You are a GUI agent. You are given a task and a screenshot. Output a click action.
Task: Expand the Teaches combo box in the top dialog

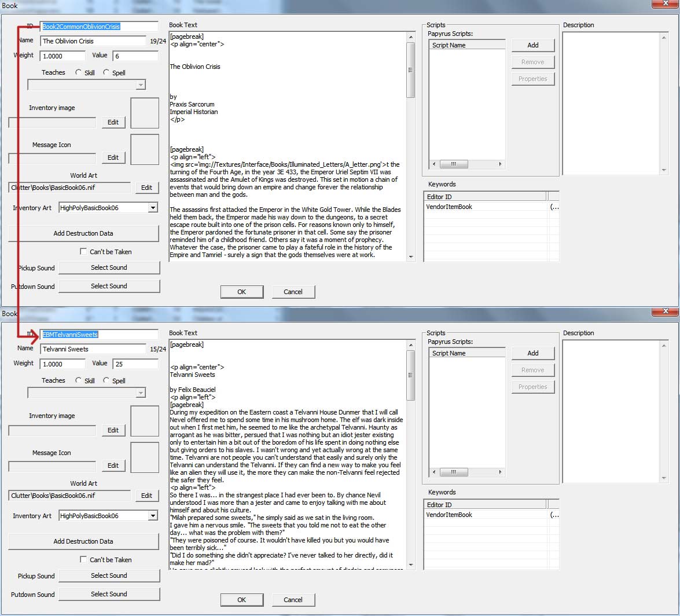tap(139, 85)
